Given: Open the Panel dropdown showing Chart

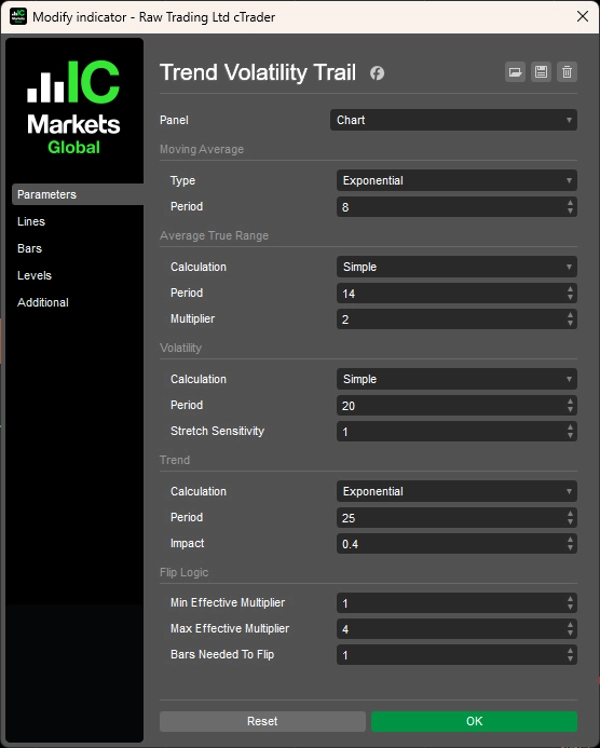Looking at the screenshot, I should point(453,120).
